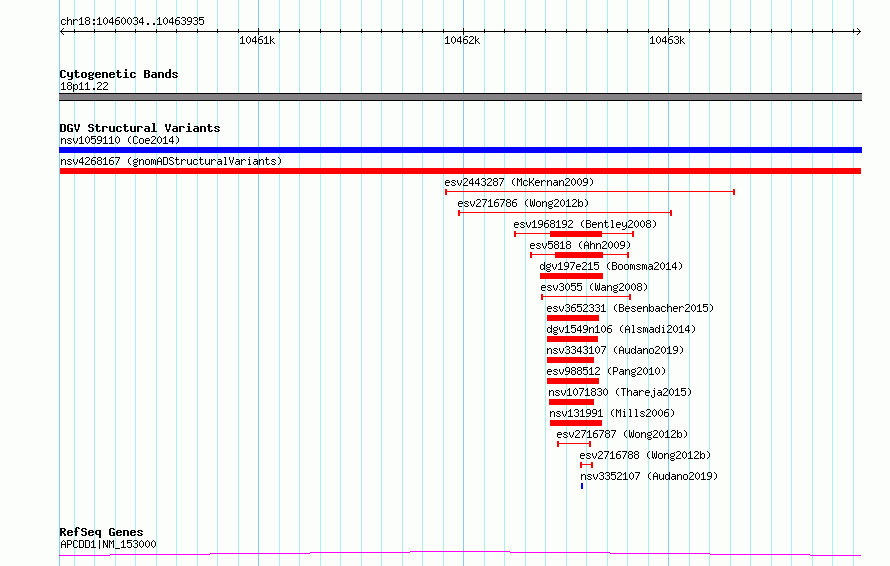Image resolution: width=890 pixels, height=566 pixels.
Task: Open esv2716788 (Wong2012b) variant
Action: (645, 455)
